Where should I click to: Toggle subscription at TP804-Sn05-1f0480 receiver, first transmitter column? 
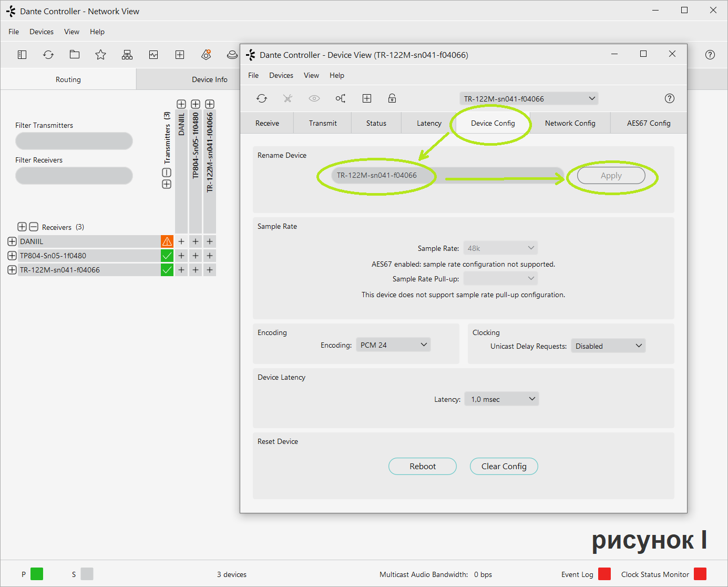(181, 256)
